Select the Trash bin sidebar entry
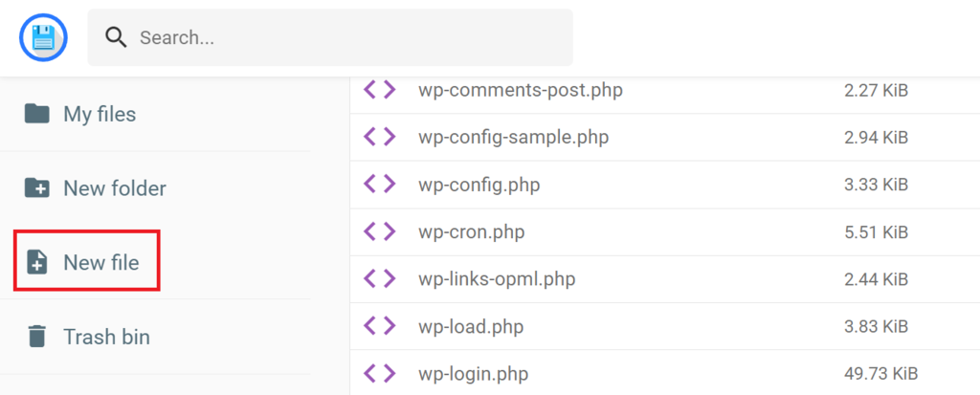980x395 pixels. (106, 337)
